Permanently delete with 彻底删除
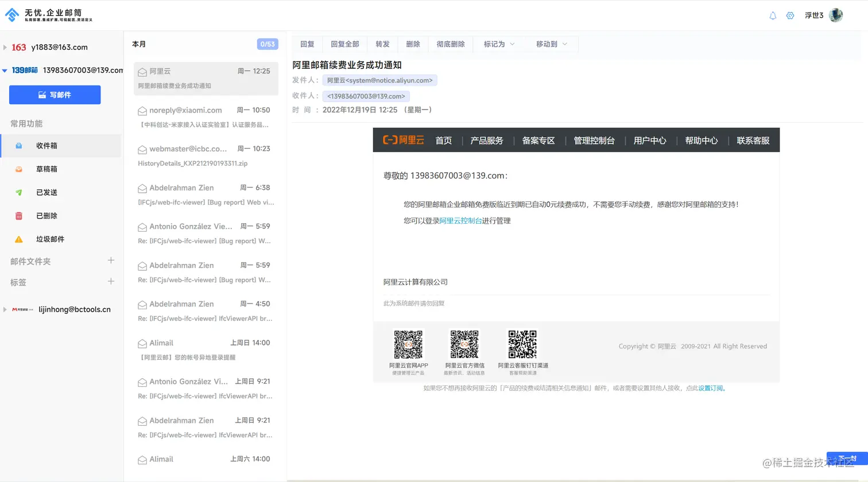The width and height of the screenshot is (868, 482). point(451,44)
